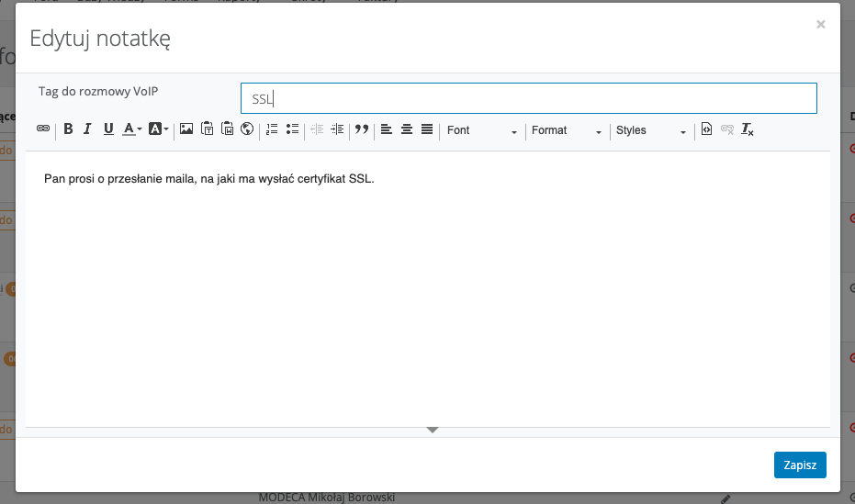855x504 pixels.
Task: Save the note with Zapisz
Action: click(x=800, y=465)
